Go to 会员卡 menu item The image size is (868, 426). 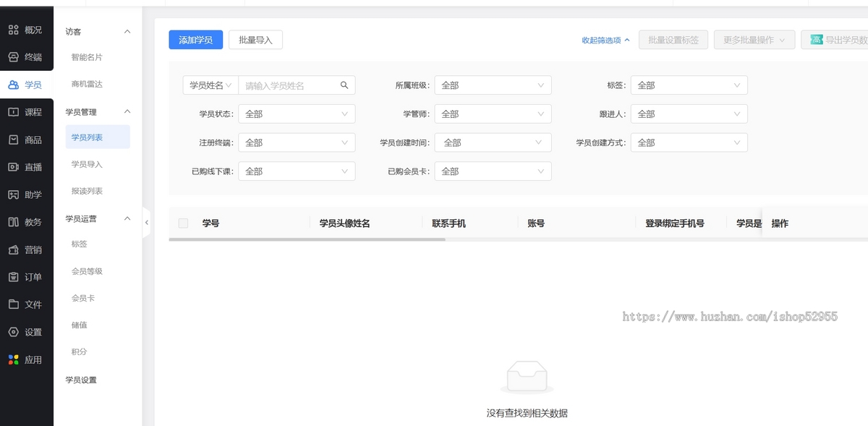coord(83,298)
